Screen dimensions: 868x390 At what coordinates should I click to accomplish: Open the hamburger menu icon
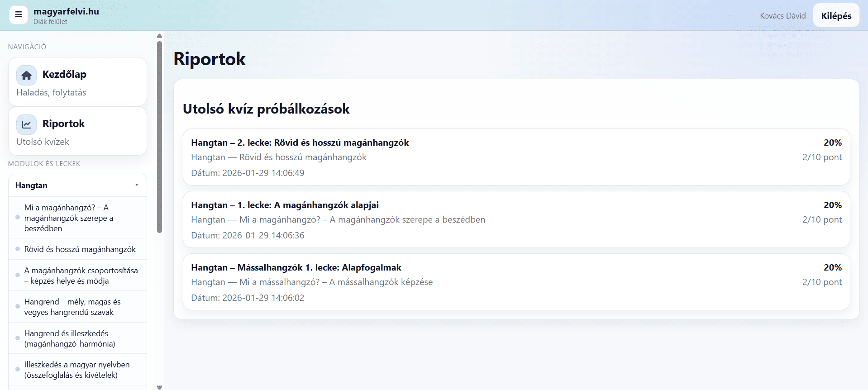pyautogui.click(x=19, y=15)
